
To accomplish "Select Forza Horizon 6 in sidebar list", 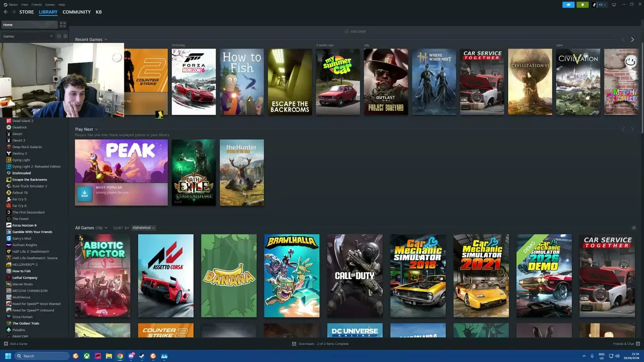I will (25, 225).
